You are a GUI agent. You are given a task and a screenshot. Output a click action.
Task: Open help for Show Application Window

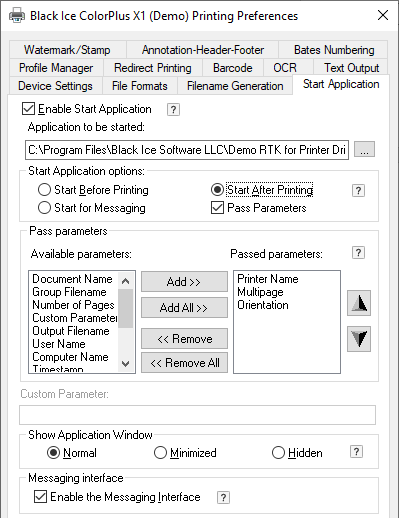click(x=356, y=452)
